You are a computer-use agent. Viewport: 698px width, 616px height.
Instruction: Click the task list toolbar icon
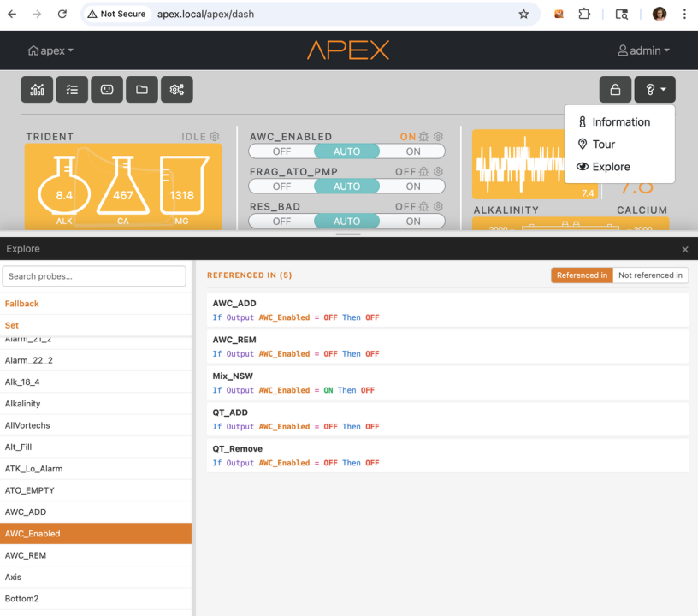(72, 90)
